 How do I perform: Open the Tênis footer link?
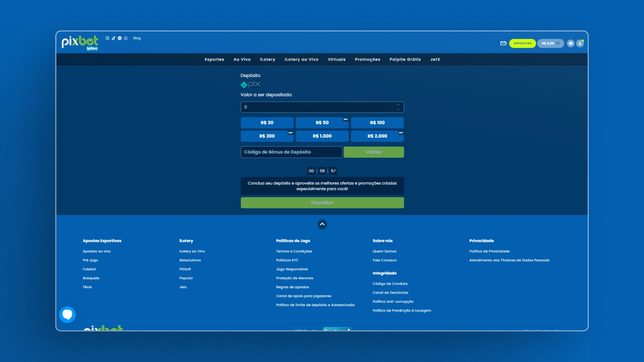tap(87, 287)
